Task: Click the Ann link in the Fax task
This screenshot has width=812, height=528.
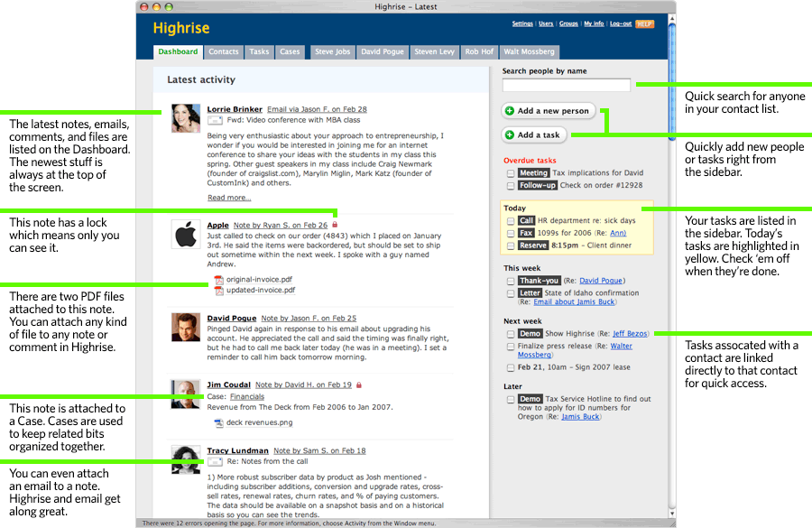Action: coord(618,233)
